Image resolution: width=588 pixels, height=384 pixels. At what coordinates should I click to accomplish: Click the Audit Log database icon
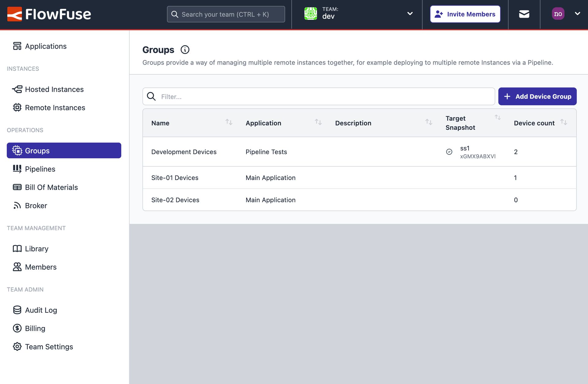point(17,310)
